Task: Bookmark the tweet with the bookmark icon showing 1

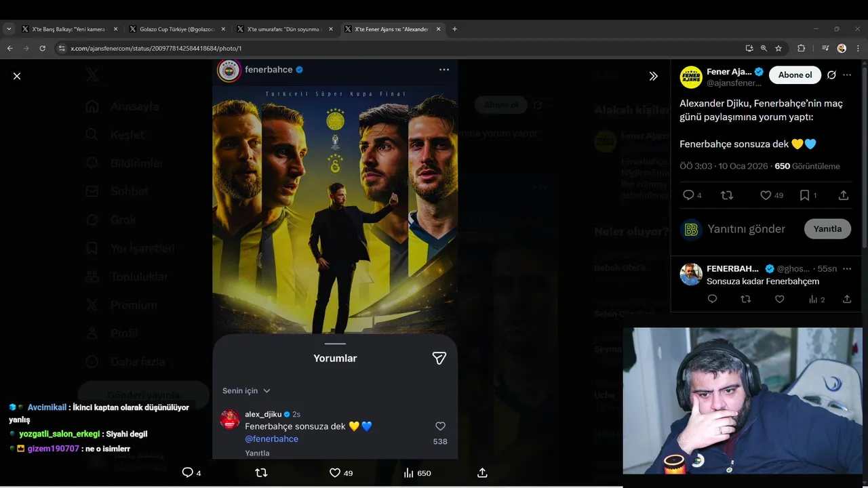Action: click(x=804, y=195)
